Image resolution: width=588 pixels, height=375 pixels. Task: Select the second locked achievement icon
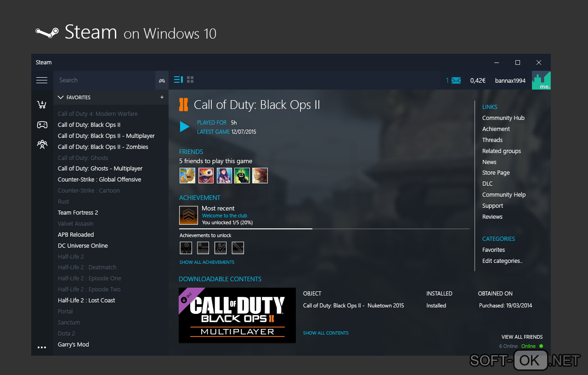point(203,248)
